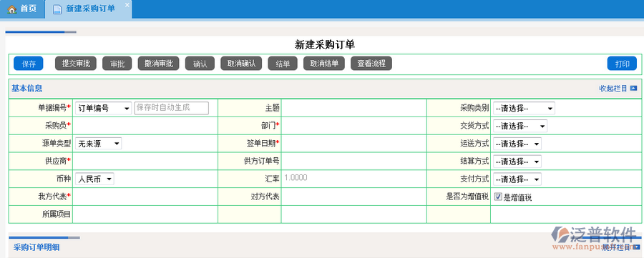Click the 汇率 field showing 1.0000
The height and width of the screenshot is (258, 644).
click(353, 179)
